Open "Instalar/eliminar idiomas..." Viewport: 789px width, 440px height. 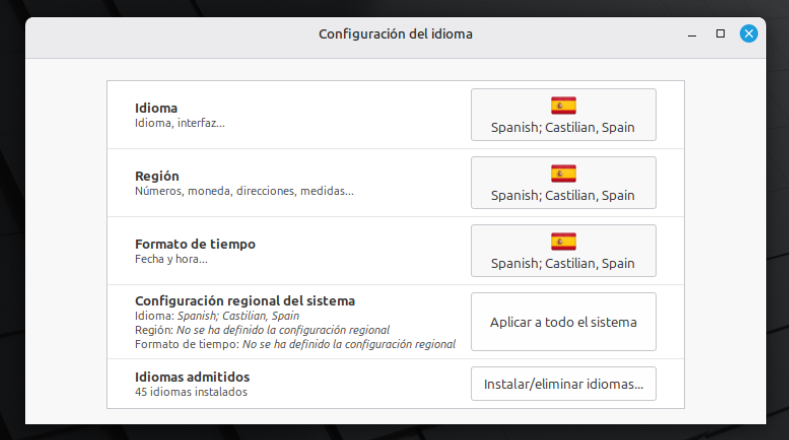[x=563, y=383]
